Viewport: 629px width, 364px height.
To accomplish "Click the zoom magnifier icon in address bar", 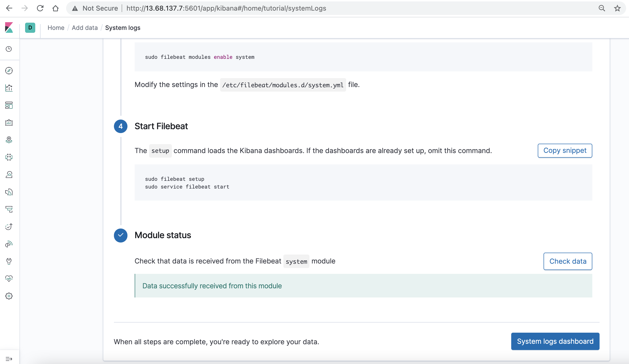I will (x=601, y=8).
